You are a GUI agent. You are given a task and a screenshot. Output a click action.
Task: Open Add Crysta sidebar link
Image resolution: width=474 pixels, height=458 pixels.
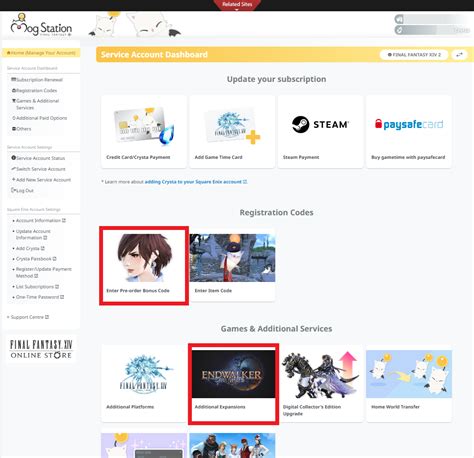pyautogui.click(x=30, y=248)
